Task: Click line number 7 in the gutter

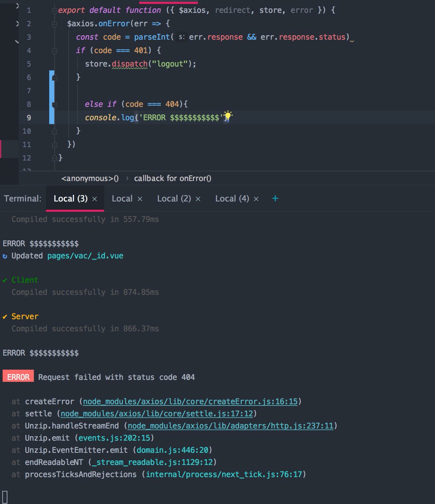Action: click(28, 91)
